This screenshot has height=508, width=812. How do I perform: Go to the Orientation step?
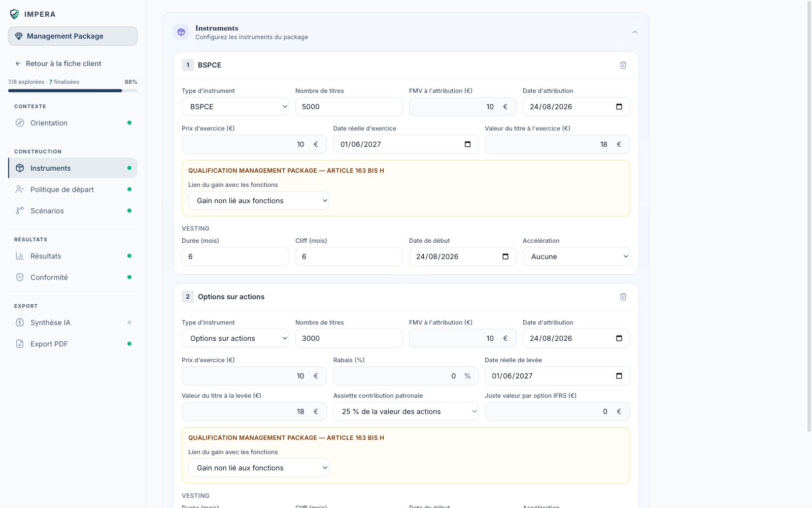[73, 123]
